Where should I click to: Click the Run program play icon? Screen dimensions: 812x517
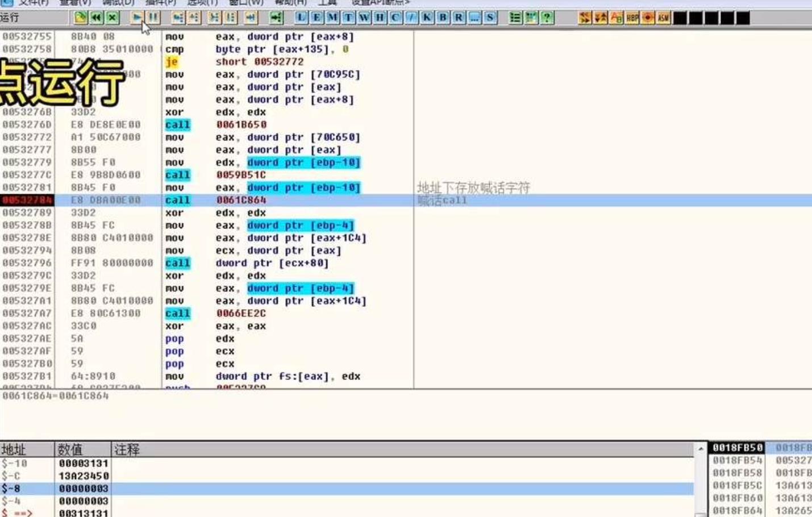[x=137, y=18]
